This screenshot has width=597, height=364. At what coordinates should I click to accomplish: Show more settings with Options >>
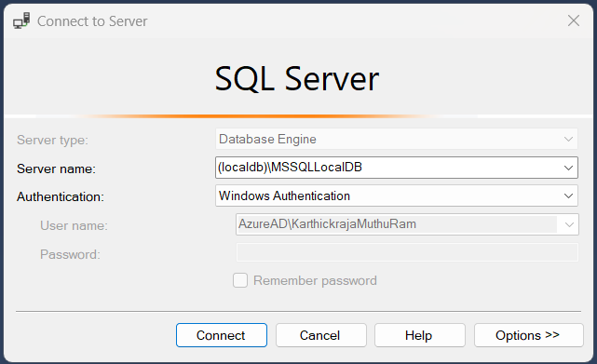pyautogui.click(x=528, y=335)
